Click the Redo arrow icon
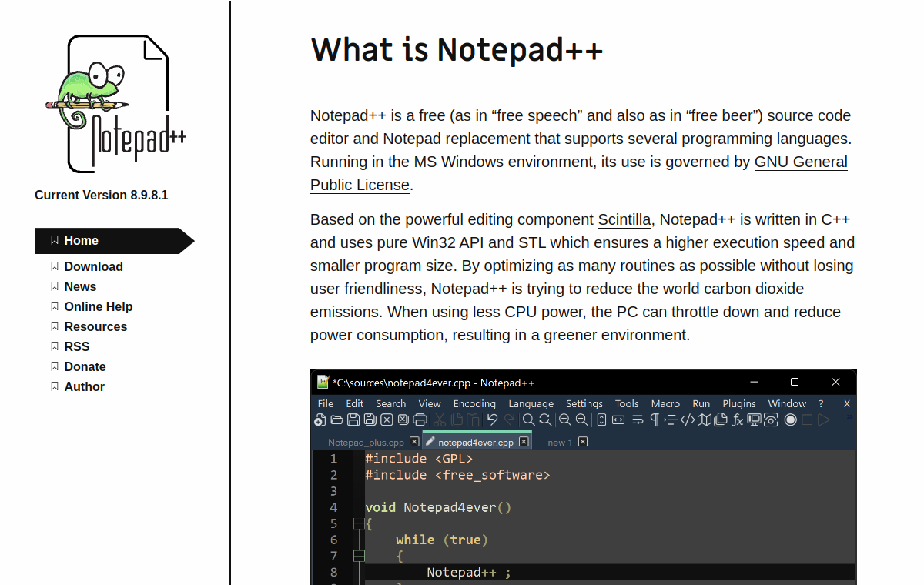Image resolution: width=924 pixels, height=585 pixels. [509, 420]
